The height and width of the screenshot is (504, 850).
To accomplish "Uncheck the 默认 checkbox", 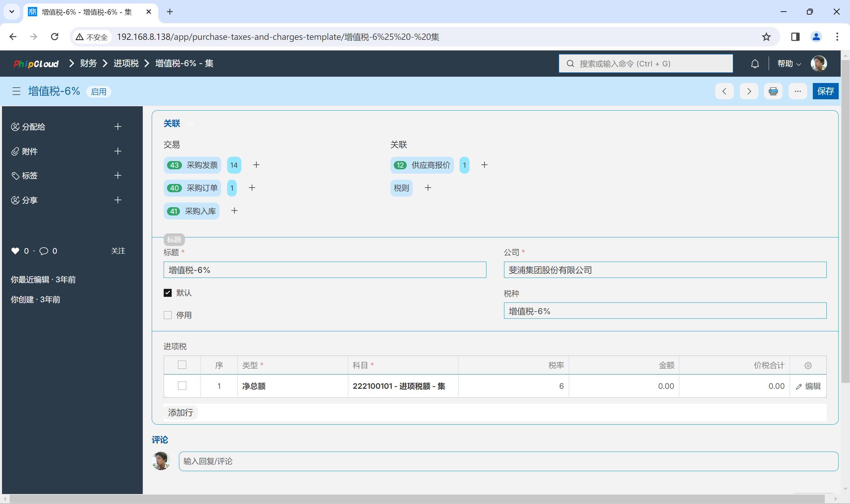I will pyautogui.click(x=168, y=293).
